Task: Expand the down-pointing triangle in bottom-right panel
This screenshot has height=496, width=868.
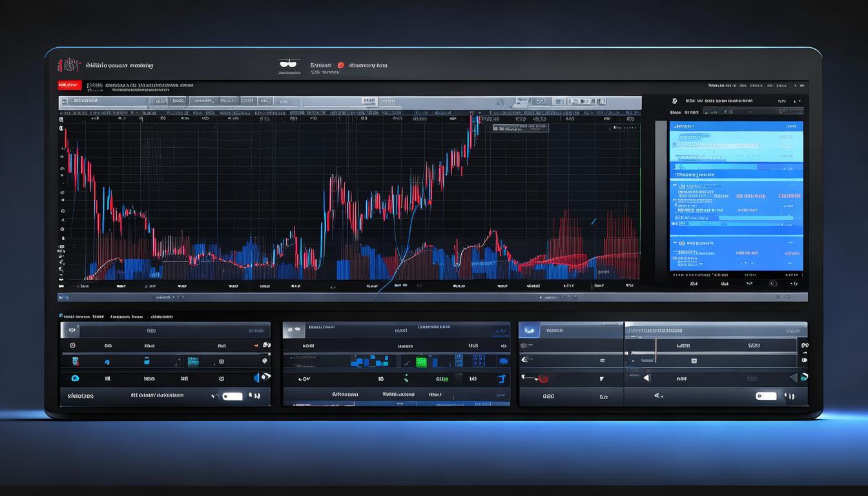Action: pos(602,379)
